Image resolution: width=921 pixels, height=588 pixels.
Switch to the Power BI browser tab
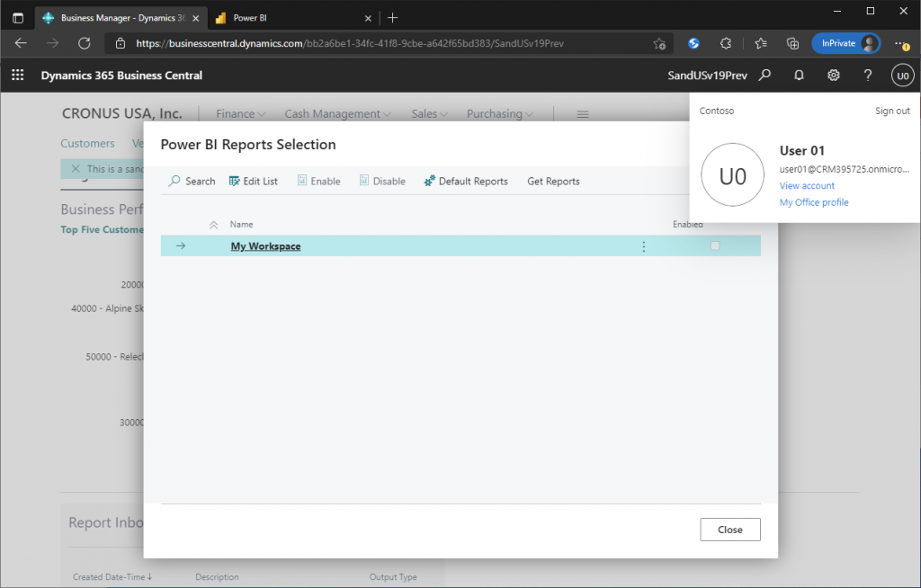(x=294, y=18)
